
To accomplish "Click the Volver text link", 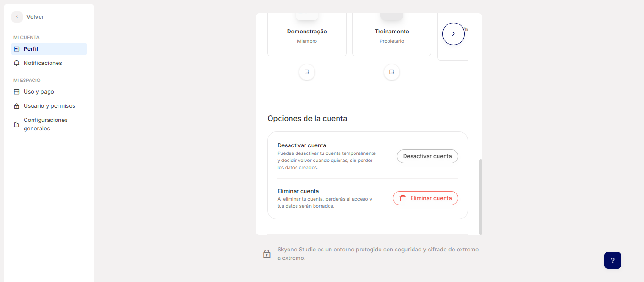I will (x=35, y=17).
